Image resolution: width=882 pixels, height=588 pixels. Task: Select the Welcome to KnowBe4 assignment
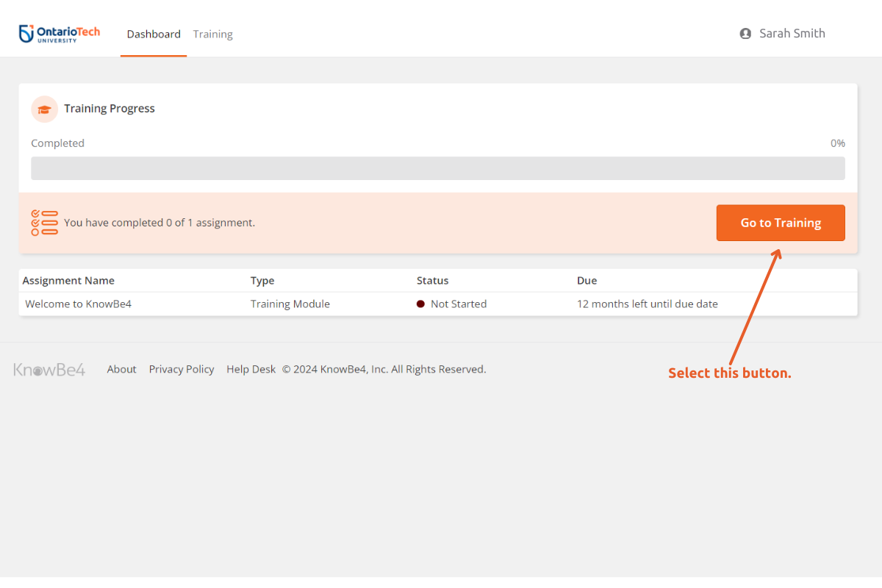tap(78, 304)
